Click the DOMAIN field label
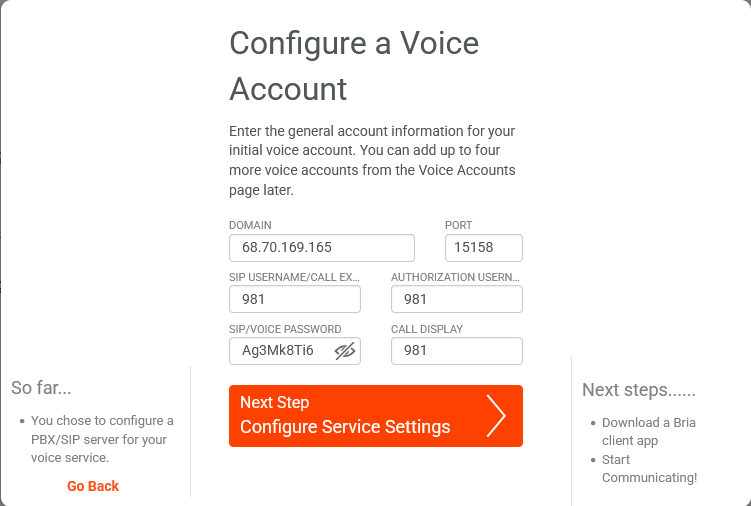The width and height of the screenshot is (751, 506). coord(250,225)
